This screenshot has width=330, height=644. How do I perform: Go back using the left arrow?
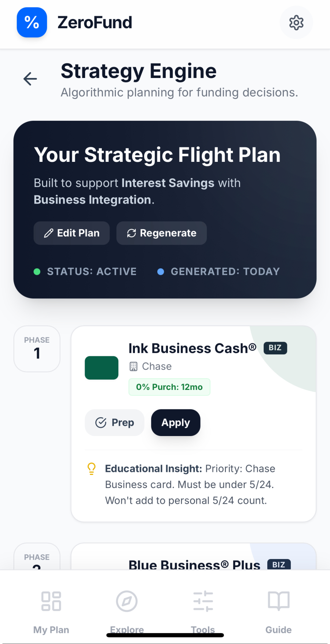click(30, 79)
